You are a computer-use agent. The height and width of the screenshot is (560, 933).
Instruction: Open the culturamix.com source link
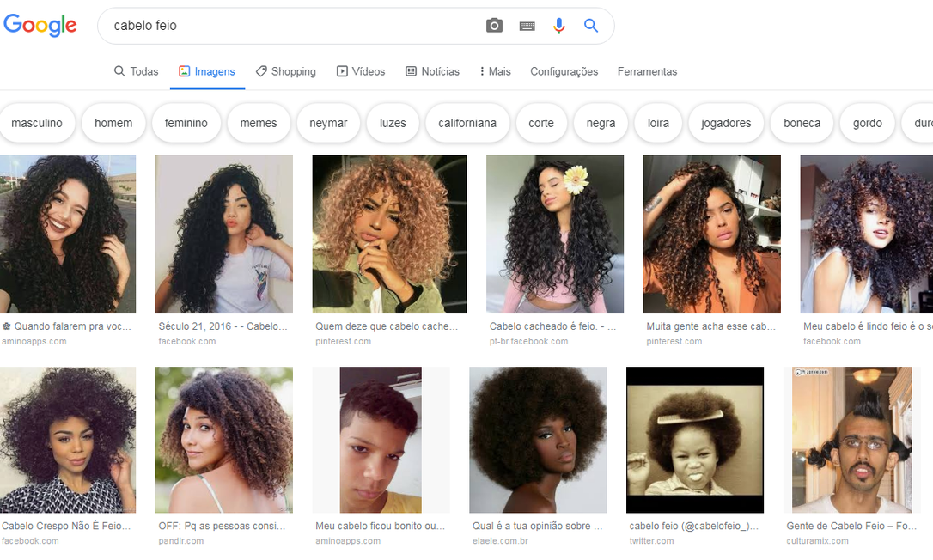click(x=817, y=541)
